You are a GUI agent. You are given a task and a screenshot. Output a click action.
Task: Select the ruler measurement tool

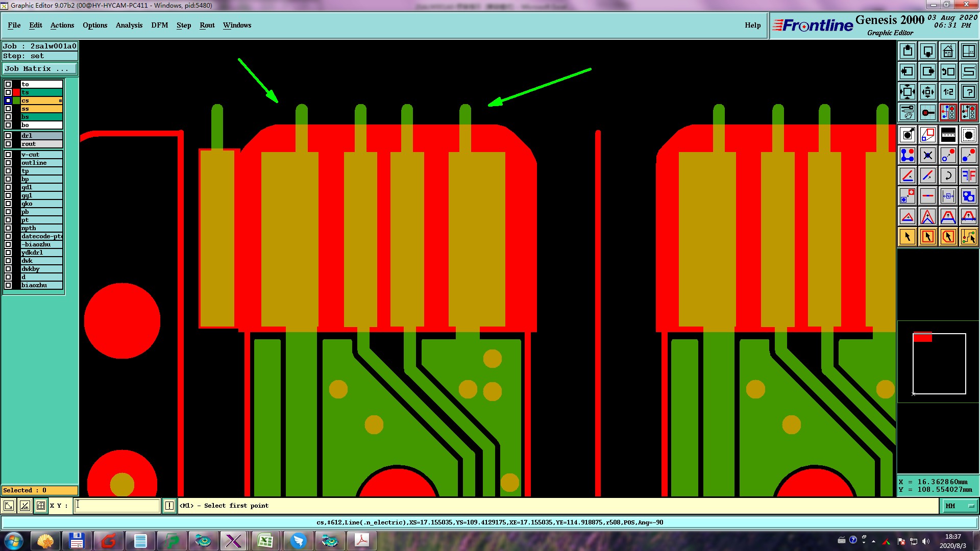pos(948,135)
